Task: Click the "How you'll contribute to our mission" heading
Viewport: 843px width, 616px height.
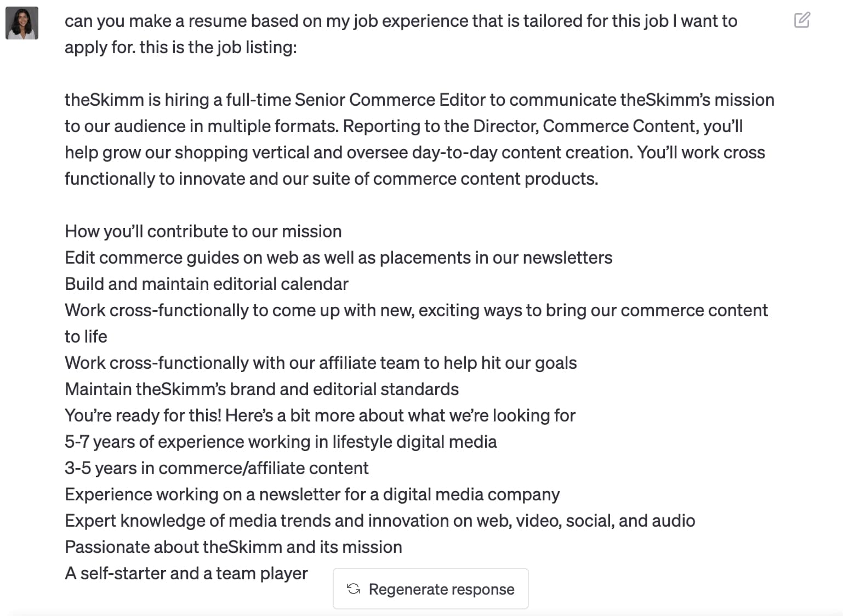Action: 203,232
